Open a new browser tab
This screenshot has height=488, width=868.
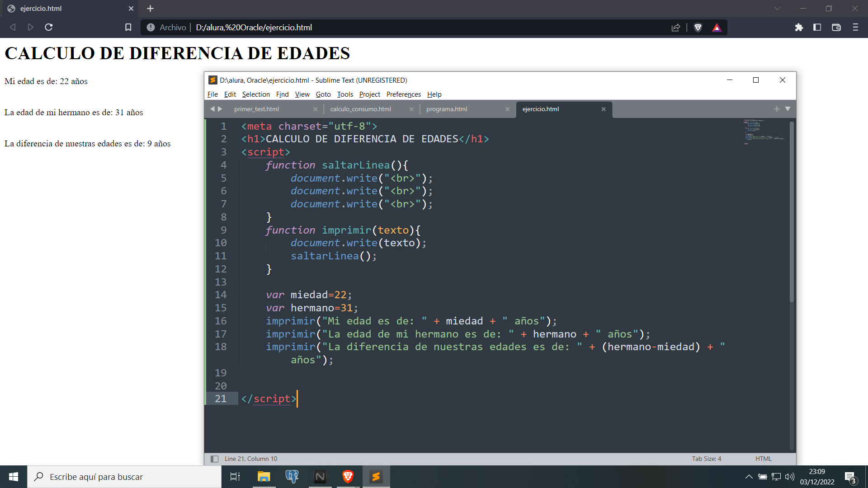pos(151,9)
